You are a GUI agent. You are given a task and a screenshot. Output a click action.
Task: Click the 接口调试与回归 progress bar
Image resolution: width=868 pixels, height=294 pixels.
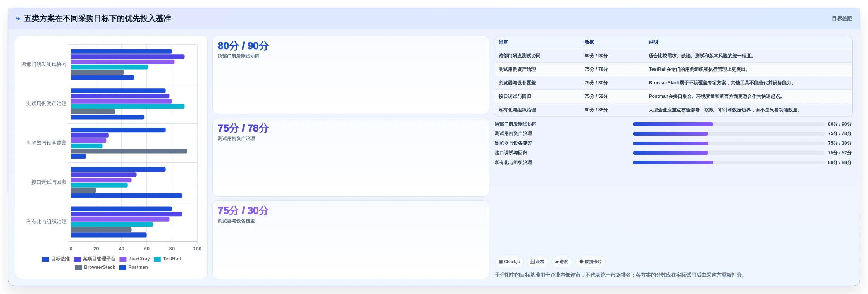(728, 153)
